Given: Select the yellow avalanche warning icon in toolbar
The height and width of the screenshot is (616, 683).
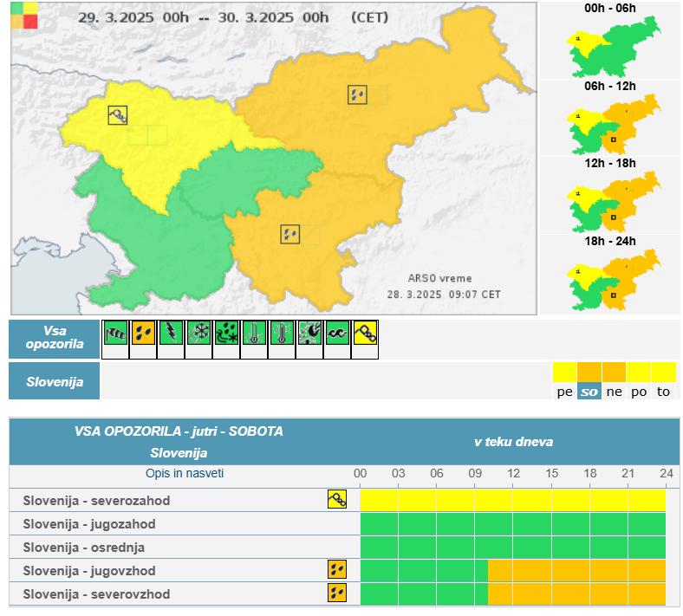Looking at the screenshot, I should pos(365,334).
